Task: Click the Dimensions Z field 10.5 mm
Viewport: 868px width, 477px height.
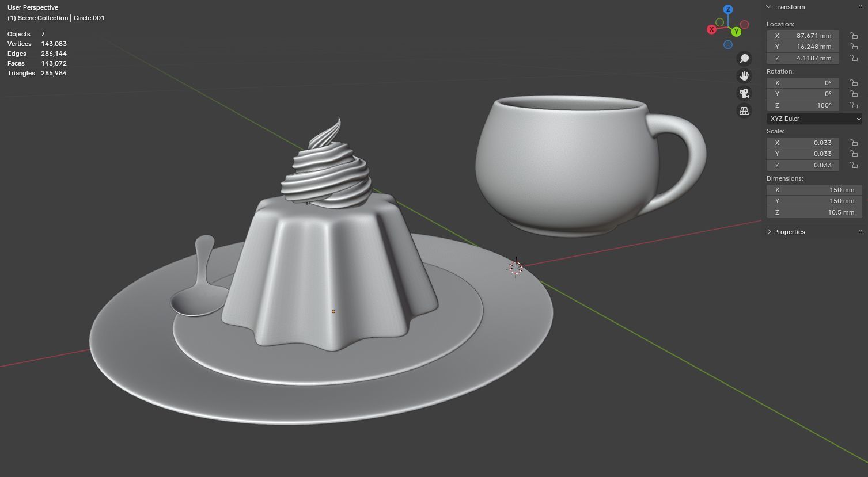Action: 814,212
